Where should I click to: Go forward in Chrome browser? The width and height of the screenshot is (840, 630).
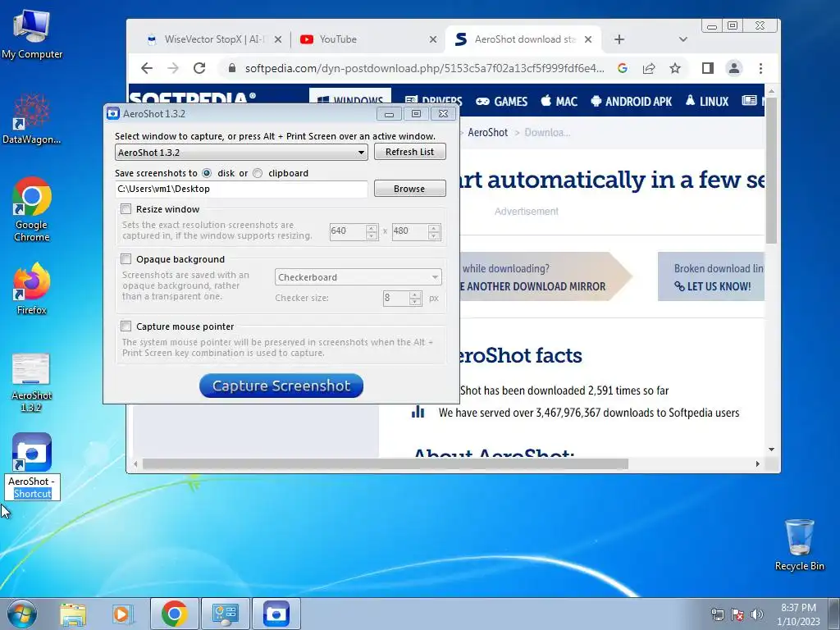(173, 68)
